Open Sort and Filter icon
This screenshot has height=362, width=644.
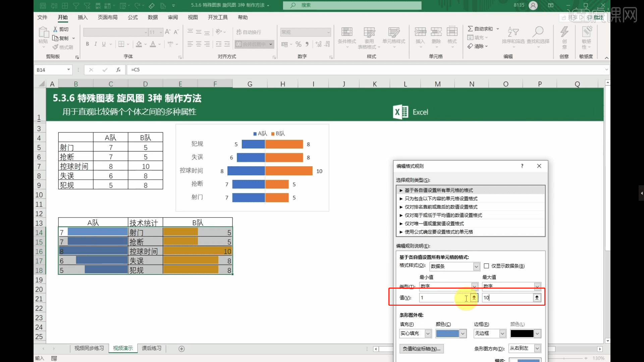click(x=513, y=32)
